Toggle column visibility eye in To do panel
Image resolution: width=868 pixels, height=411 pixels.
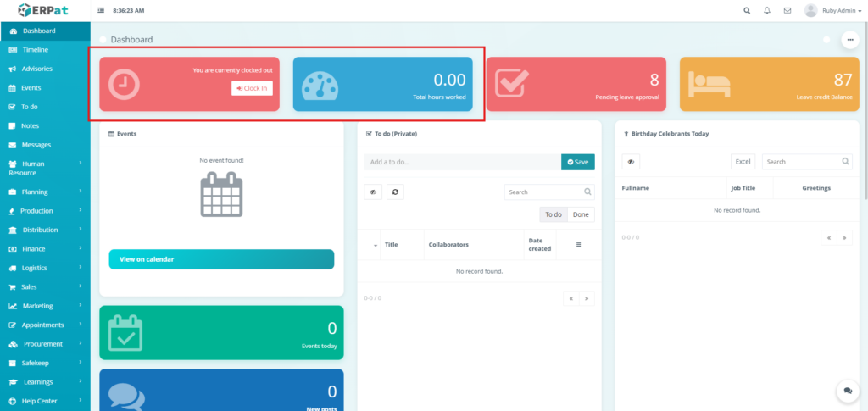[x=372, y=192]
